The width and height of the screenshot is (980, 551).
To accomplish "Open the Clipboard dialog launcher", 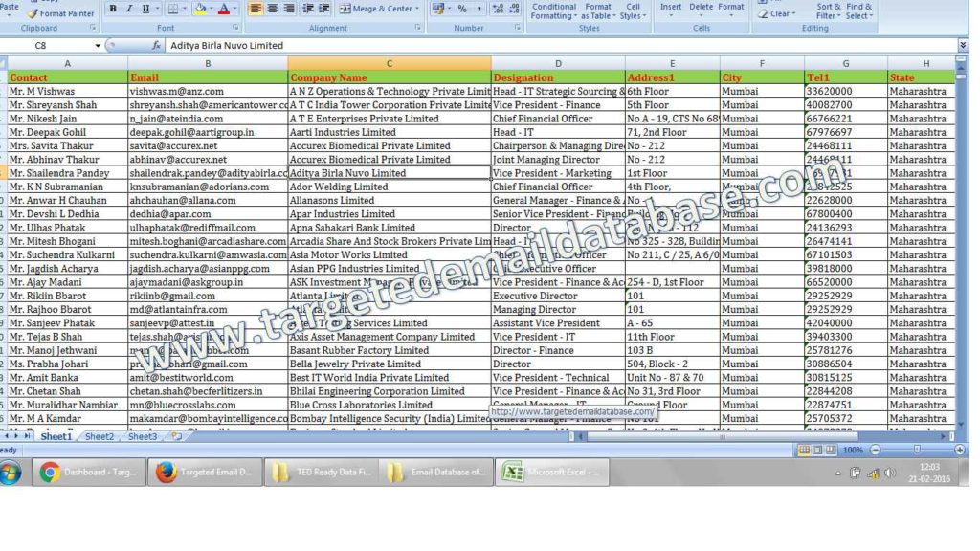I will tap(93, 28).
